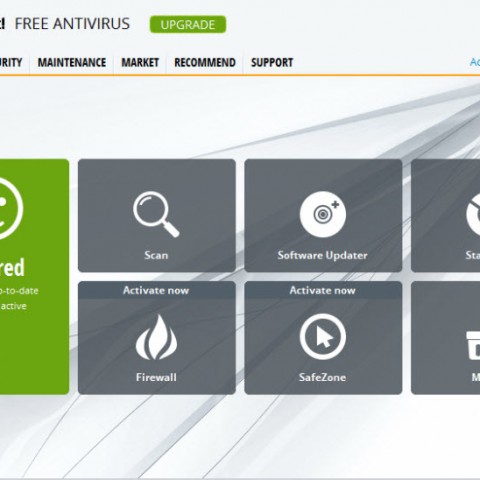Screen dimensions: 480x480
Task: Click the green UPGRADE button
Action: 188,25
